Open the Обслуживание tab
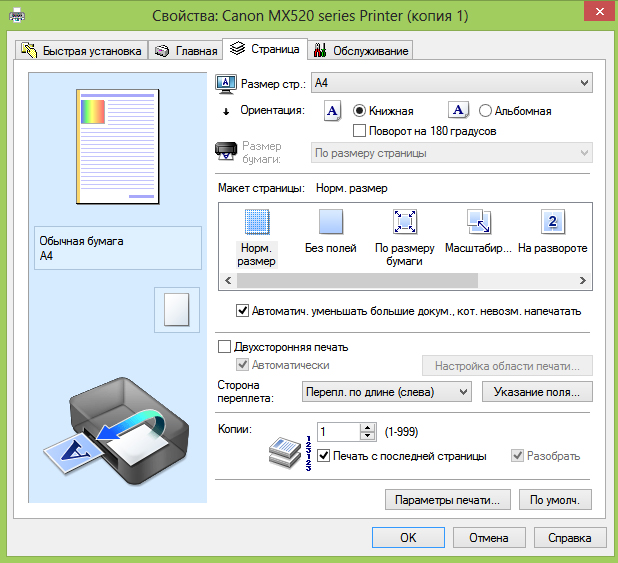The height and width of the screenshot is (563, 618). [360, 50]
